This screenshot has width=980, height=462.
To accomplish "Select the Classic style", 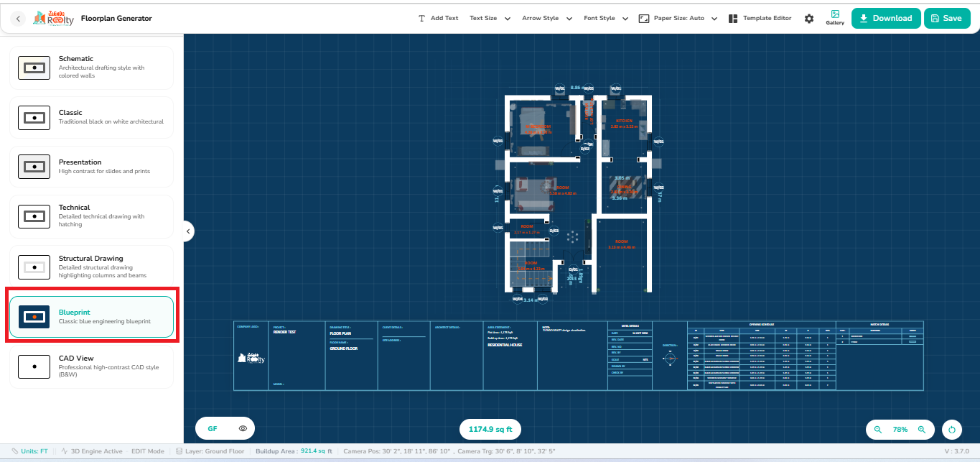I will 92,117.
